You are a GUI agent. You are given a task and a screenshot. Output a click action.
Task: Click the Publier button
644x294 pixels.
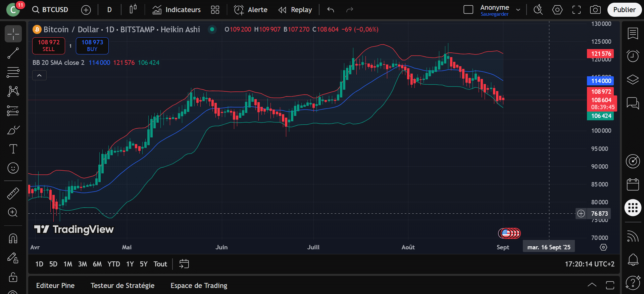[x=624, y=10]
